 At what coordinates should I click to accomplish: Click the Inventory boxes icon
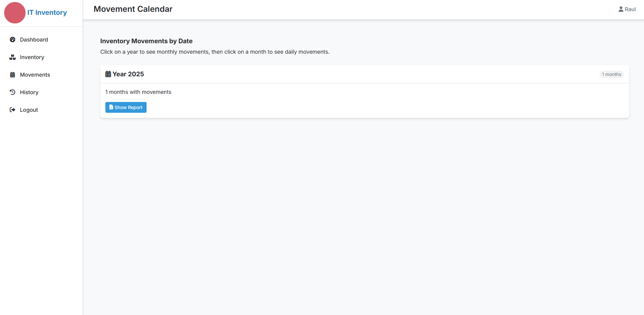click(x=12, y=57)
